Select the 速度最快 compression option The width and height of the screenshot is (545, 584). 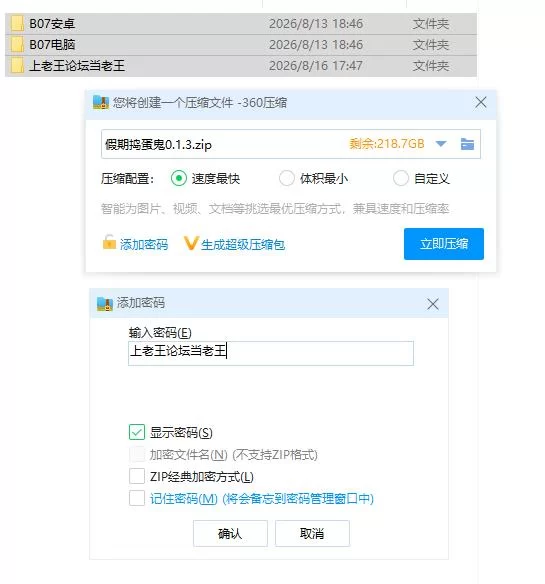(179, 178)
